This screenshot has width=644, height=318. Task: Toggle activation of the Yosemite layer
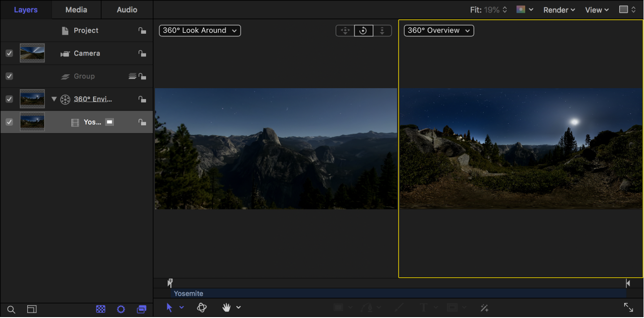(x=9, y=122)
